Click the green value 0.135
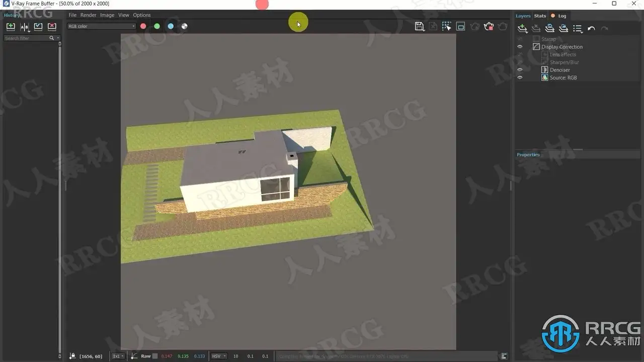 (x=183, y=356)
